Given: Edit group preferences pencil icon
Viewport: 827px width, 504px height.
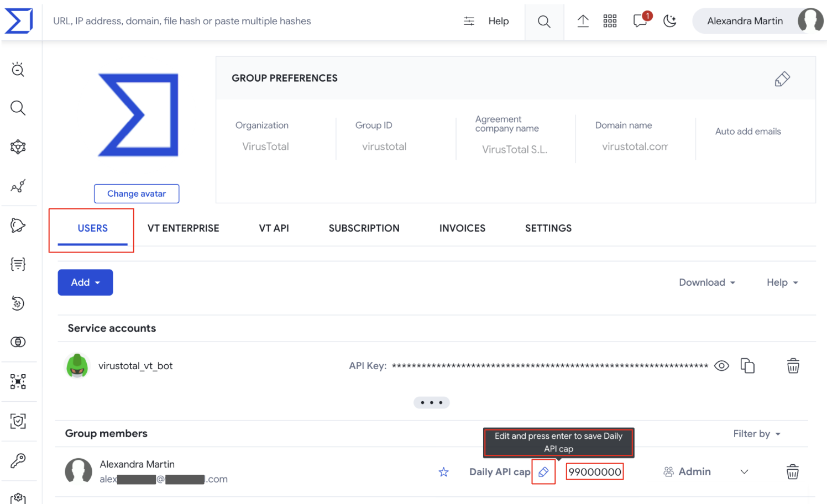Looking at the screenshot, I should pyautogui.click(x=782, y=79).
